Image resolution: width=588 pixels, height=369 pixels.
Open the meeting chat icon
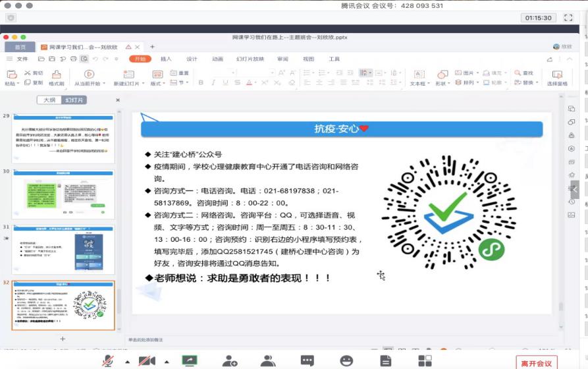pyautogui.click(x=307, y=360)
